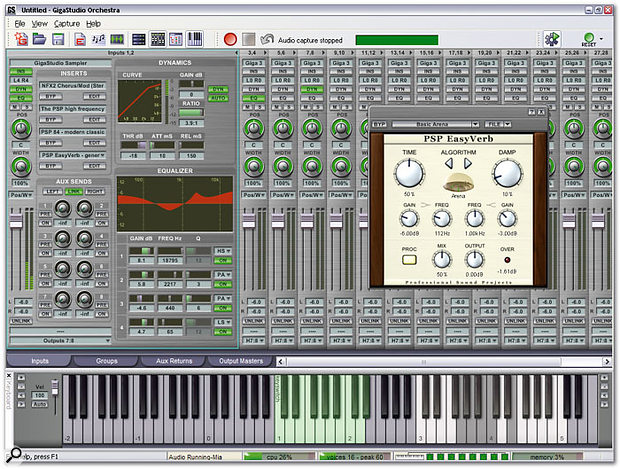The width and height of the screenshot is (620, 469).
Task: Click the OUTPUT knob in EasyVerb
Action: (x=474, y=260)
